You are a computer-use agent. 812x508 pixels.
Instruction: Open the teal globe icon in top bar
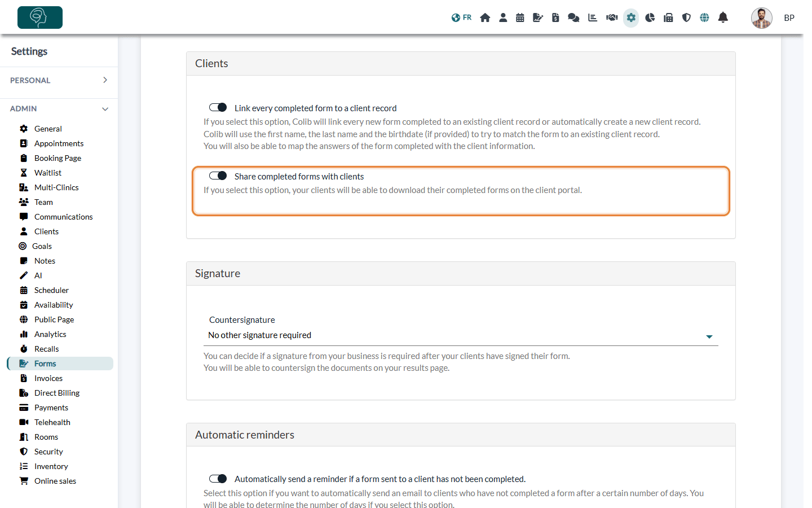point(704,17)
